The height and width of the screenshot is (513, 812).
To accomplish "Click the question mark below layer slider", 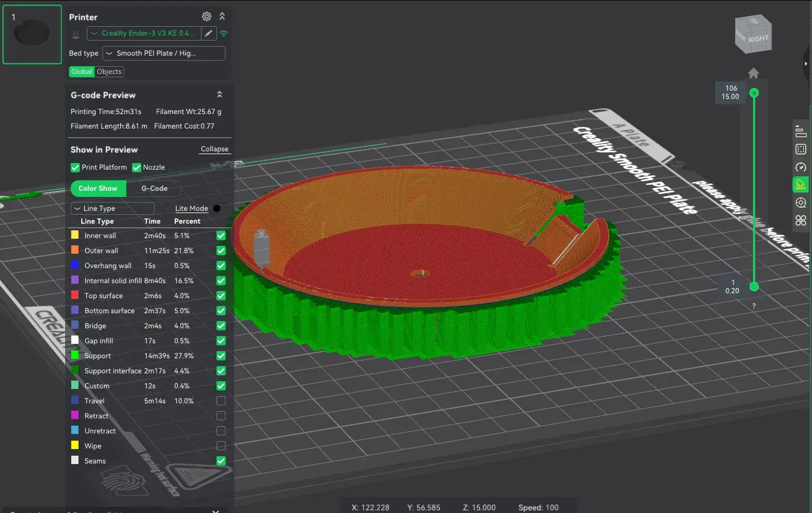I will click(754, 306).
